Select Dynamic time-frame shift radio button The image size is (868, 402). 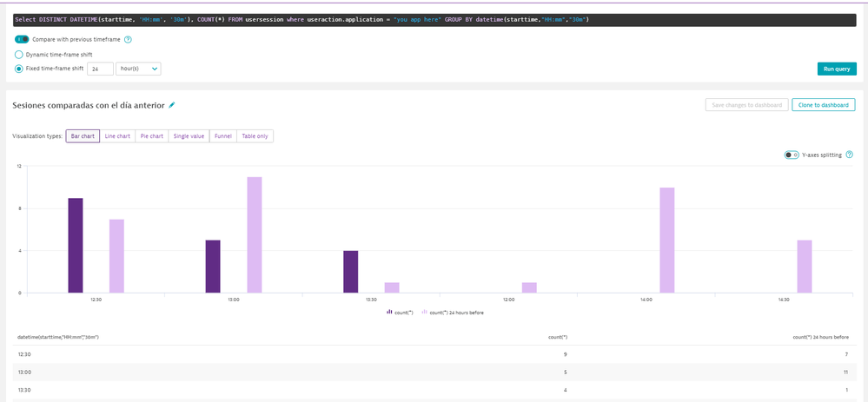click(x=19, y=54)
